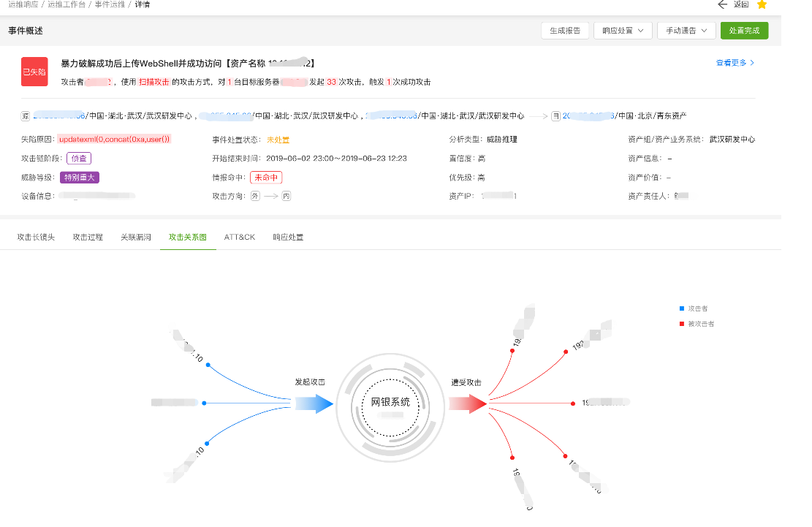Toggle the red 被攻击者 legend item
812x527 pixels.
pyautogui.click(x=697, y=324)
